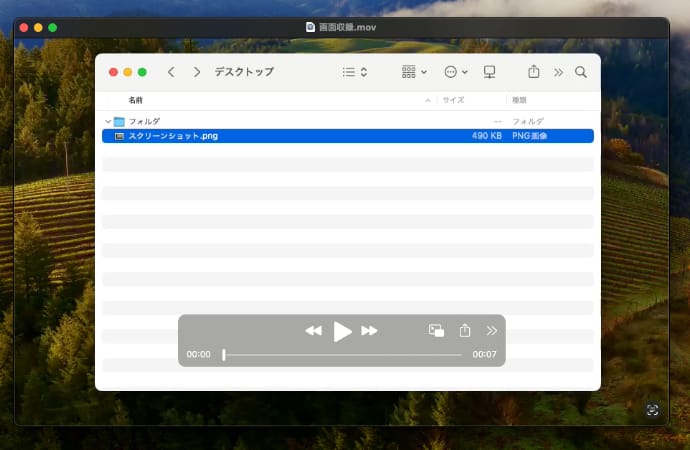Screen dimensions: 690x450
Task: Switch view using list view selector
Action: coord(354,72)
